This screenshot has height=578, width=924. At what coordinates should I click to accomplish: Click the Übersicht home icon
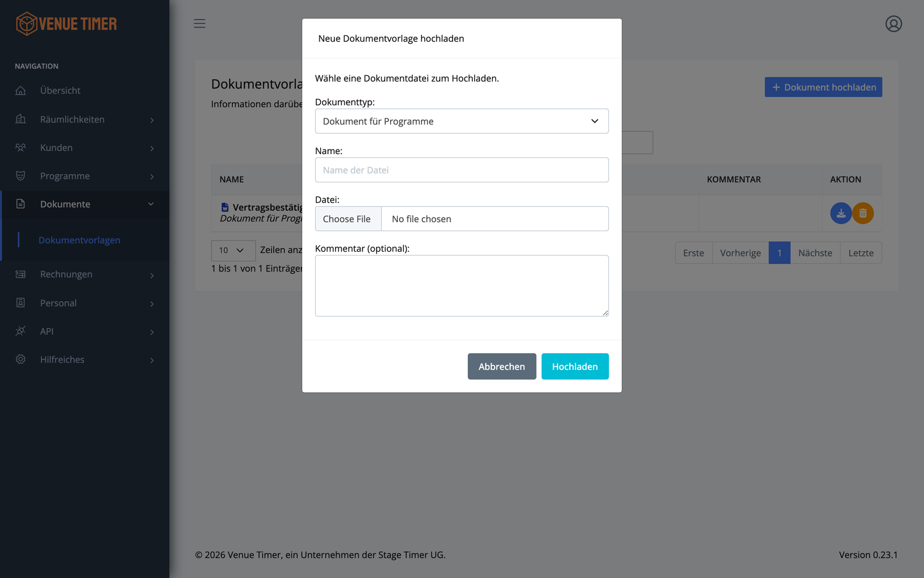(21, 91)
